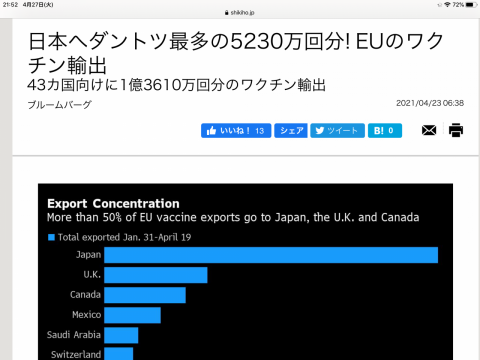Click the Mexico bar in the chart

pos(132,315)
